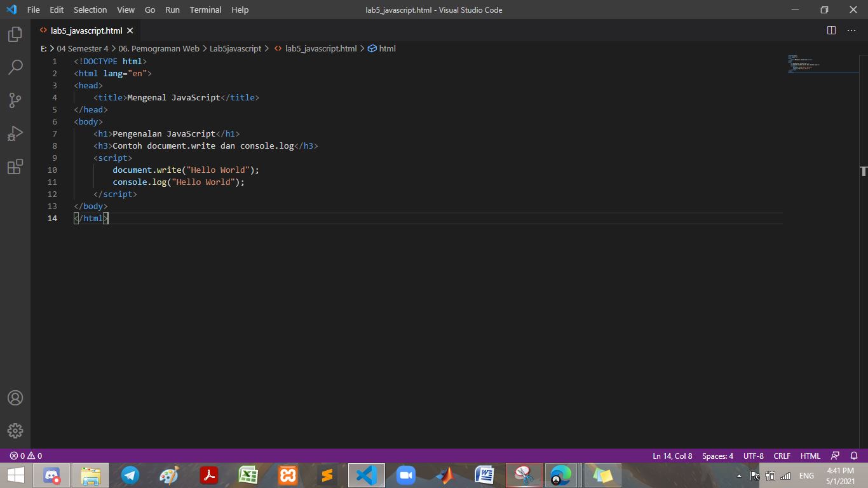
Task: Open the Extensions icon
Action: click(x=15, y=166)
